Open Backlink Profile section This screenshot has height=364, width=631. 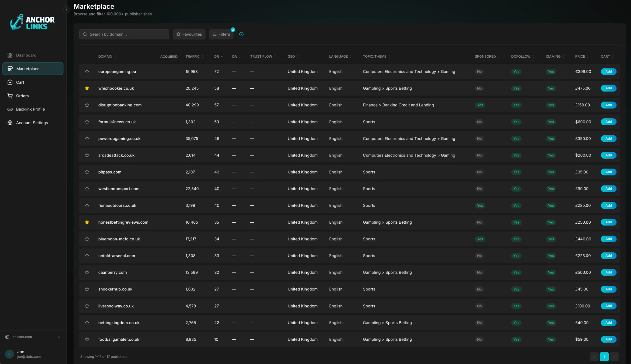(x=33, y=109)
